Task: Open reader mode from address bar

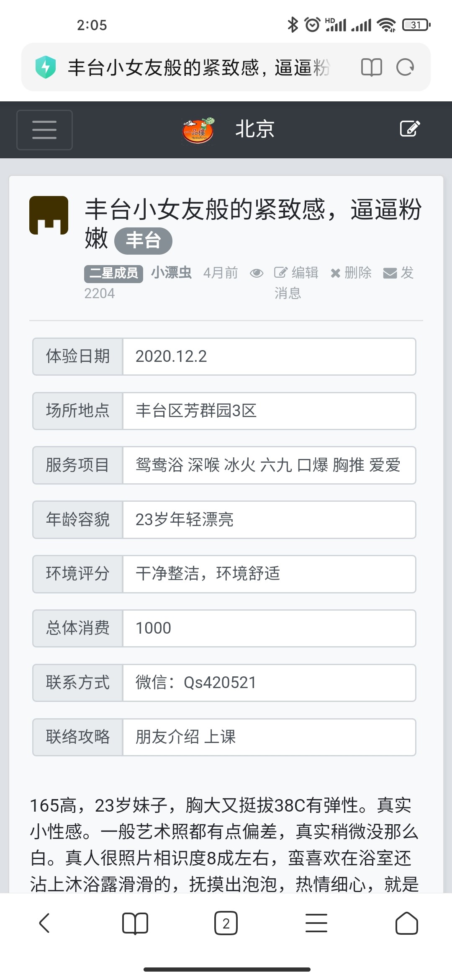Action: 371,67
